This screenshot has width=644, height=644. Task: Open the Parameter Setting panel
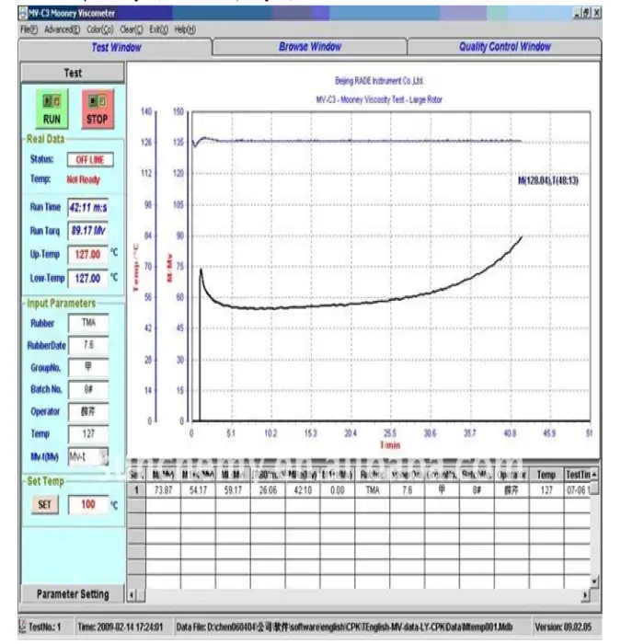click(73, 594)
